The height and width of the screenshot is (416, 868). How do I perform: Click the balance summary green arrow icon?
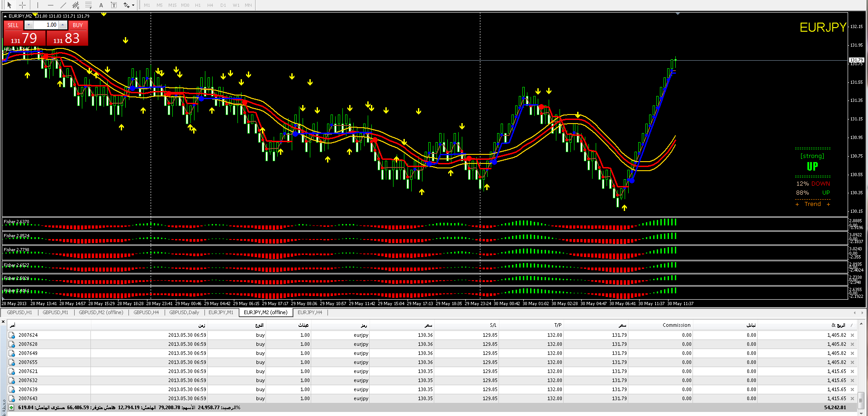(x=12, y=407)
